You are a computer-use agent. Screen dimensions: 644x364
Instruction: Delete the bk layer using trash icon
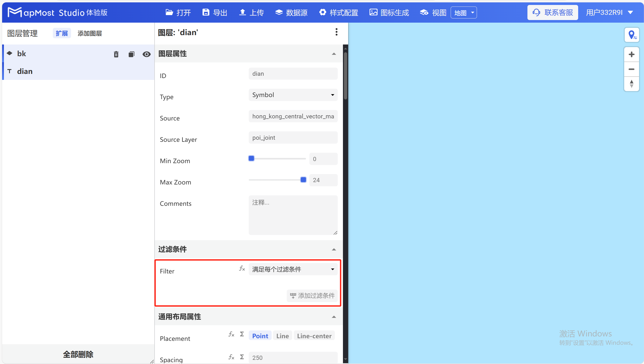pyautogui.click(x=116, y=54)
